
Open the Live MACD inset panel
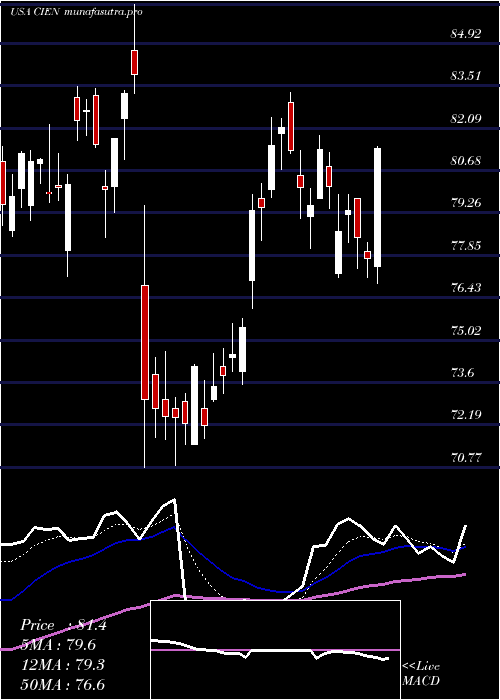click(x=275, y=650)
